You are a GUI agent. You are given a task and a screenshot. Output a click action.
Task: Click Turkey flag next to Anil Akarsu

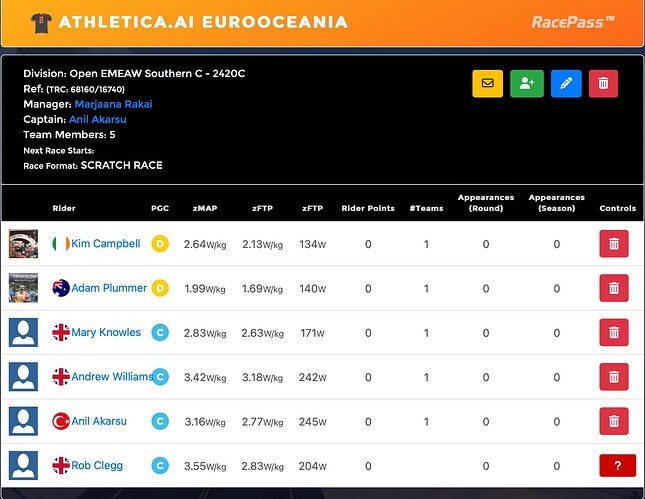click(61, 421)
